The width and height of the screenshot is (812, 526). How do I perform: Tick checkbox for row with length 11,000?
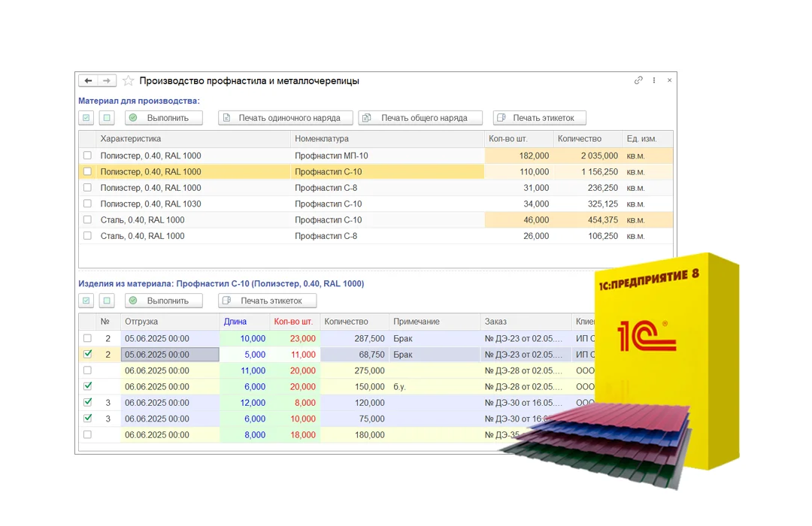[x=87, y=370]
